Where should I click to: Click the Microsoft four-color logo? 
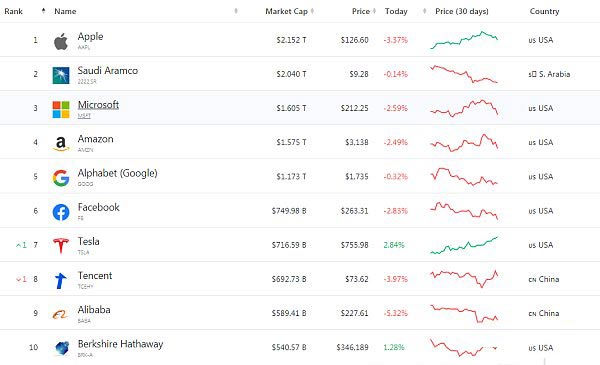(61, 109)
